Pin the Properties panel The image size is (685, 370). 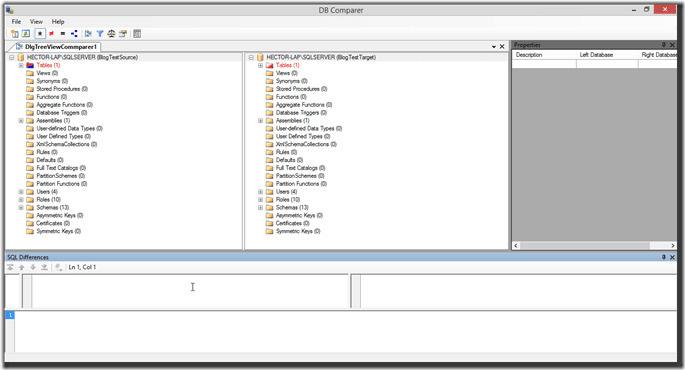[x=664, y=45]
